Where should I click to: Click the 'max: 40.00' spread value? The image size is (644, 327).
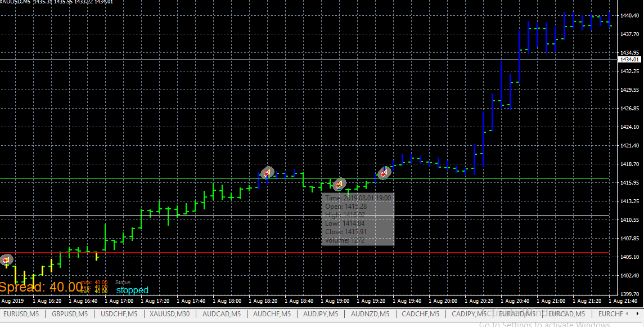94,282
